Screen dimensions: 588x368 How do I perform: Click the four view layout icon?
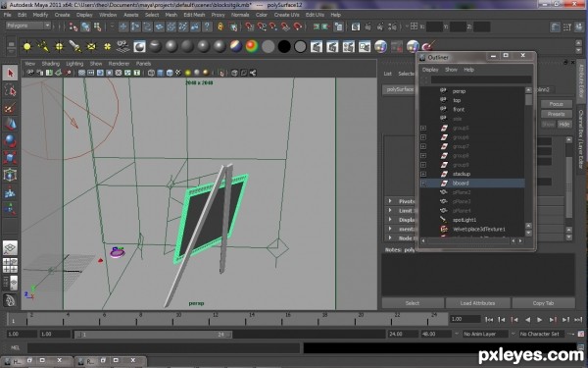(10, 265)
